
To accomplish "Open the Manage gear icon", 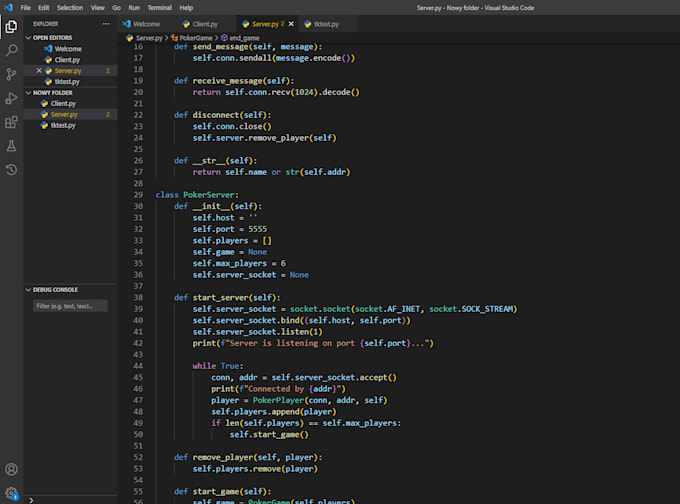I will click(11, 493).
